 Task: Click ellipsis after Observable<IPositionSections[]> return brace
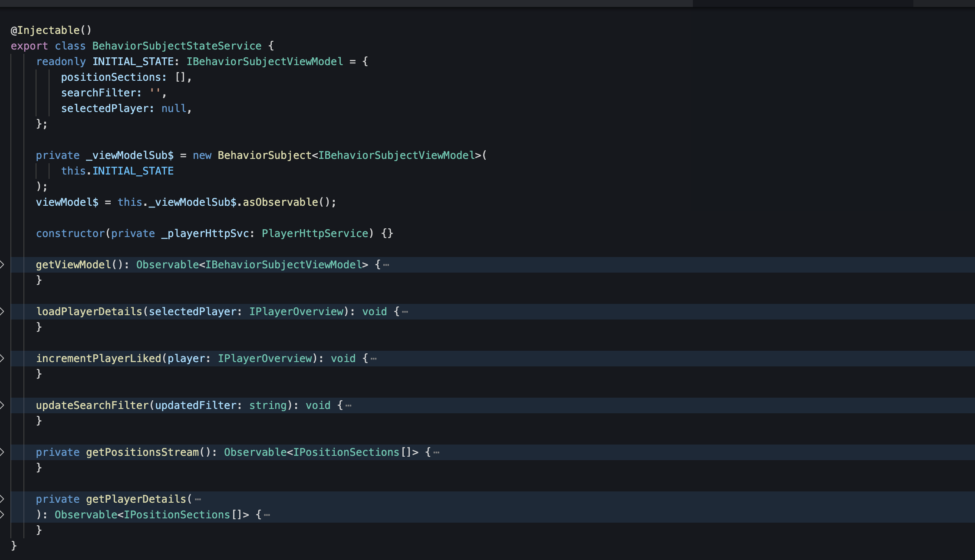coord(267,515)
